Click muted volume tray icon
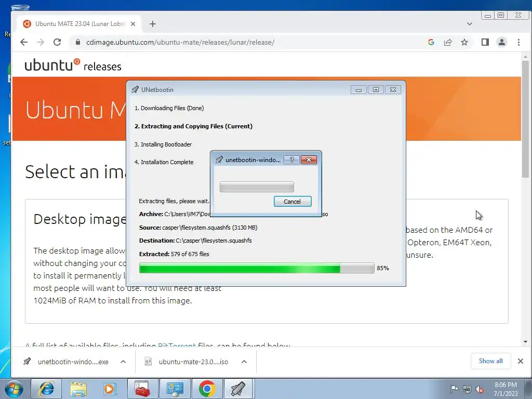 pos(480,389)
